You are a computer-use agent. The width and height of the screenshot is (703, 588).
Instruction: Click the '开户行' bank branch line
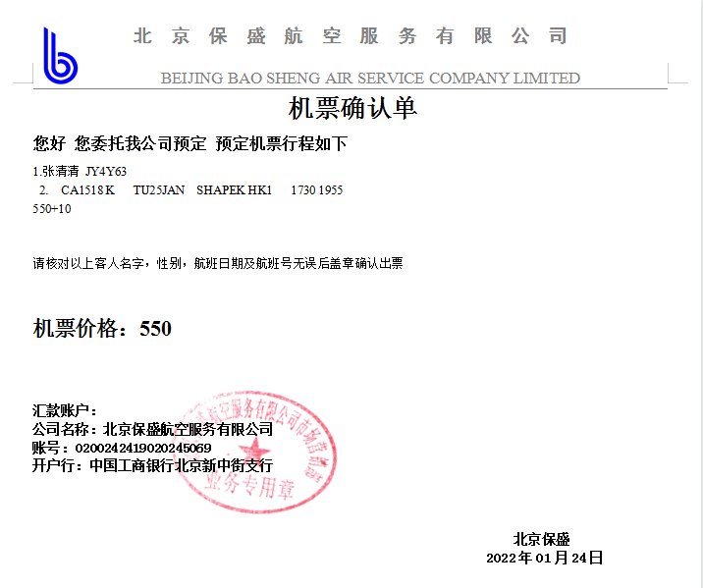(x=152, y=465)
